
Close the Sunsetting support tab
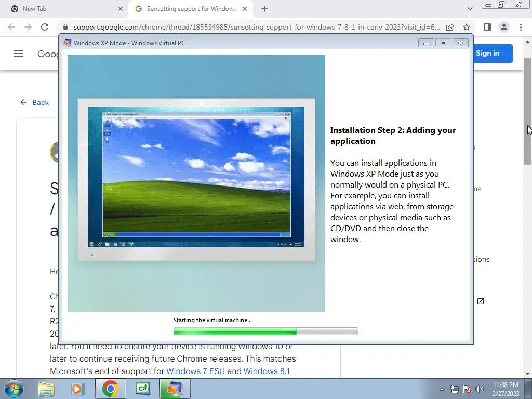point(245,9)
